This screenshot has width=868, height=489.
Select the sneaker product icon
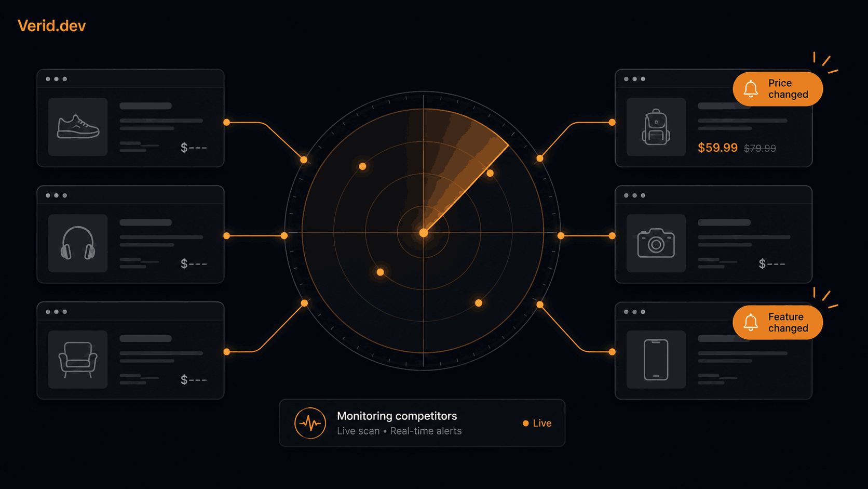pos(78,127)
